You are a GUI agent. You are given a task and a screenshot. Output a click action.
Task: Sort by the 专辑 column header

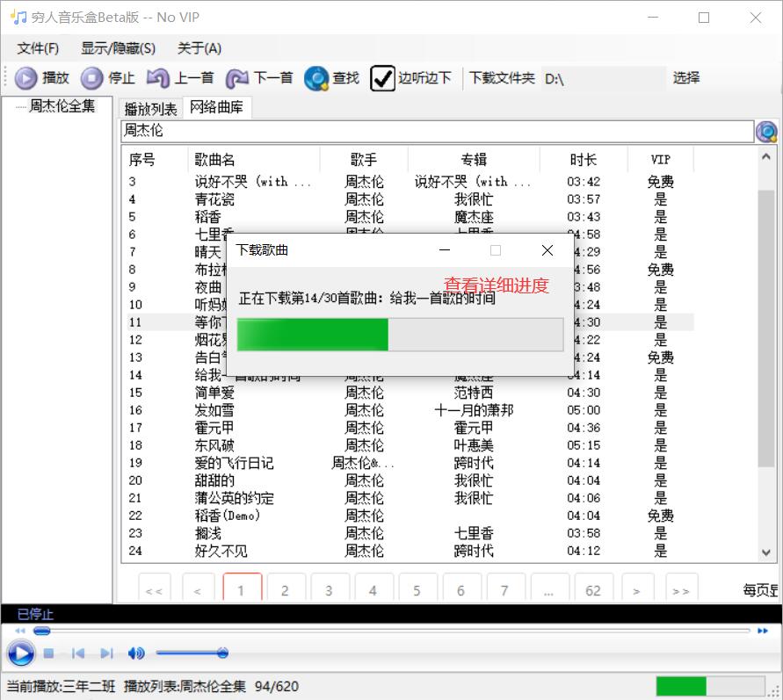474,160
